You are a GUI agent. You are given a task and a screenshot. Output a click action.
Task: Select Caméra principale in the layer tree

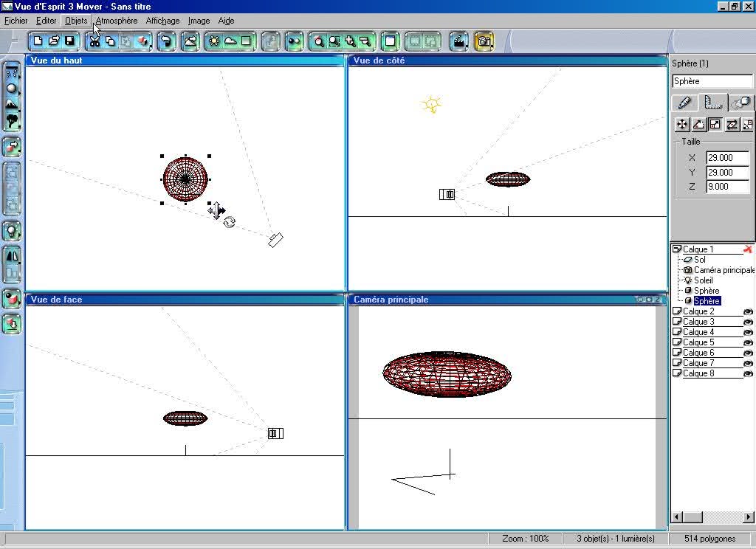click(x=723, y=270)
